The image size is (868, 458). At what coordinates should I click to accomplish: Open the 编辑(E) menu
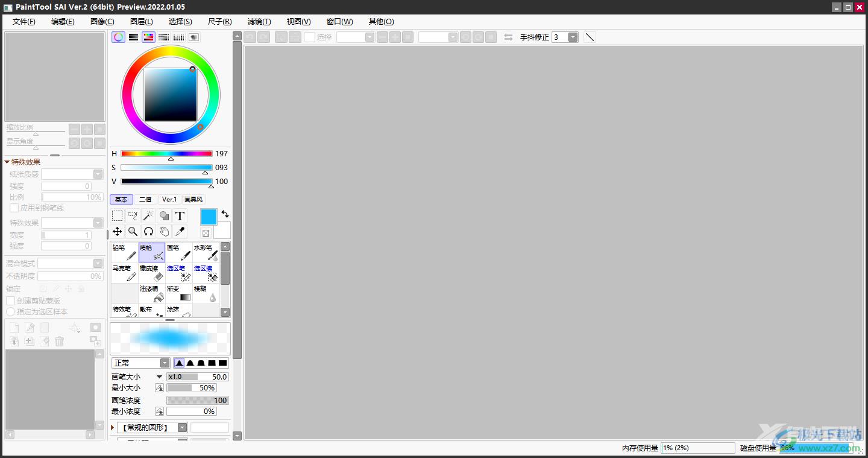(x=63, y=22)
